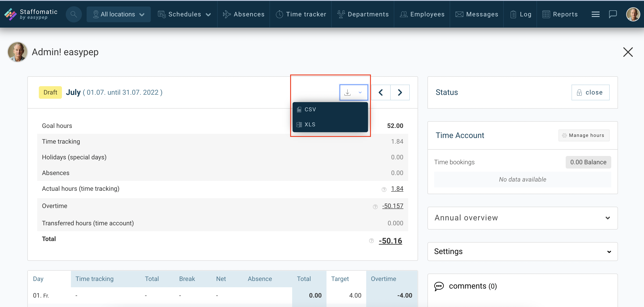The image size is (644, 307).
Task: Click the comments speech bubble icon
Action: tap(439, 286)
